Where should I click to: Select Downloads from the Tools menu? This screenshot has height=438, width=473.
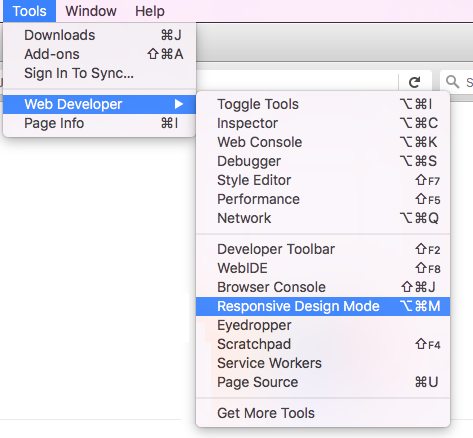point(99,35)
